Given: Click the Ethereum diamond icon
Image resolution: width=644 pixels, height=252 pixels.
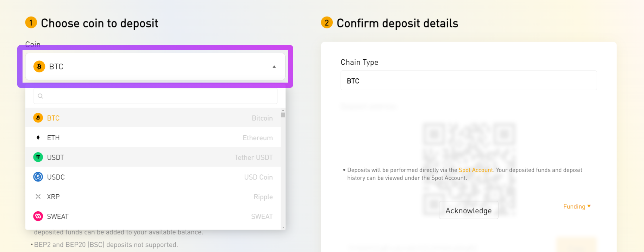Looking at the screenshot, I should [38, 137].
